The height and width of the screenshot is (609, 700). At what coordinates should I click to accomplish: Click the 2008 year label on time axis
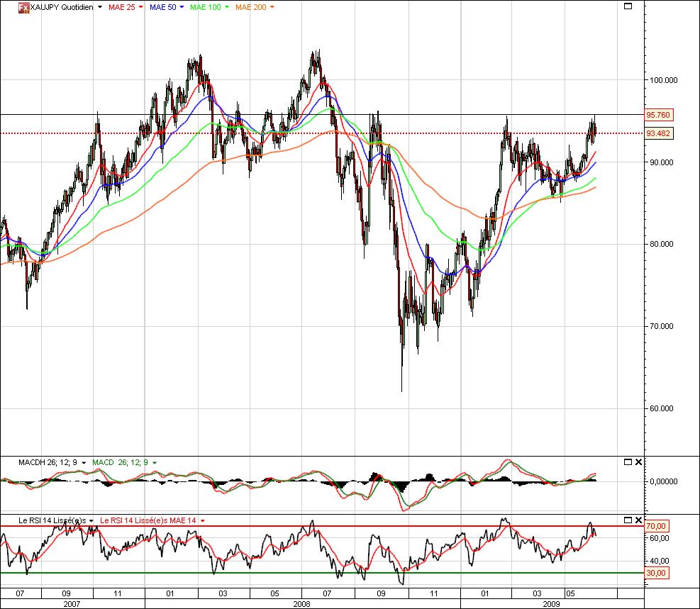[x=302, y=604]
